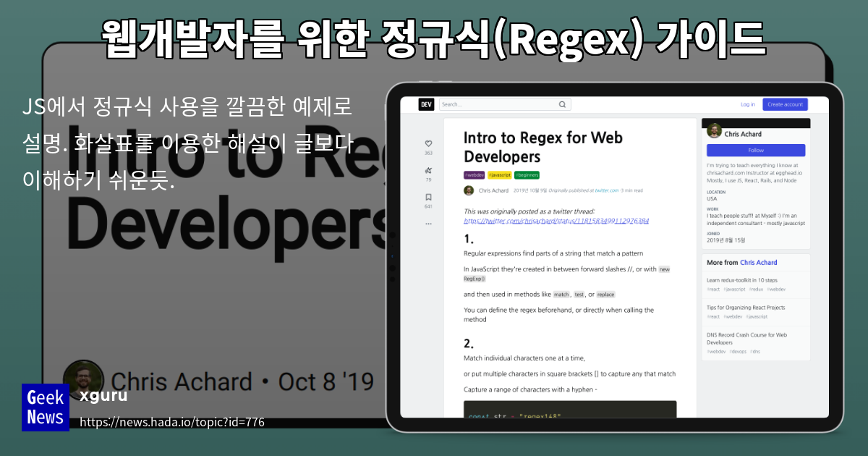Click the Log in link
Viewport: 868px width, 456px height.
click(x=748, y=104)
